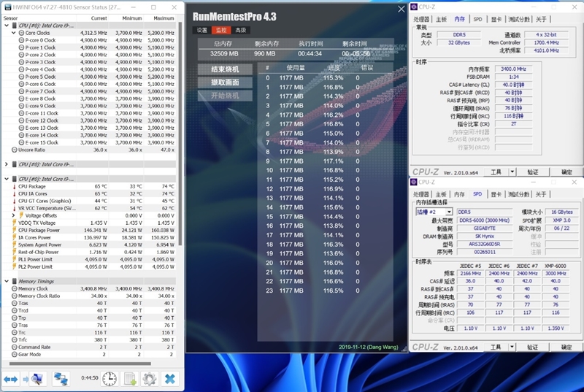Open the memory slot #2 dropdown in CPU-Z
Screen dimensions: 584x392
click(449, 212)
